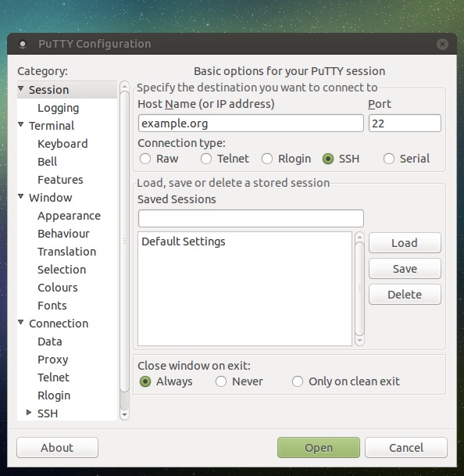The width and height of the screenshot is (464, 476).
Task: Open the Features settings category
Action: tap(60, 180)
